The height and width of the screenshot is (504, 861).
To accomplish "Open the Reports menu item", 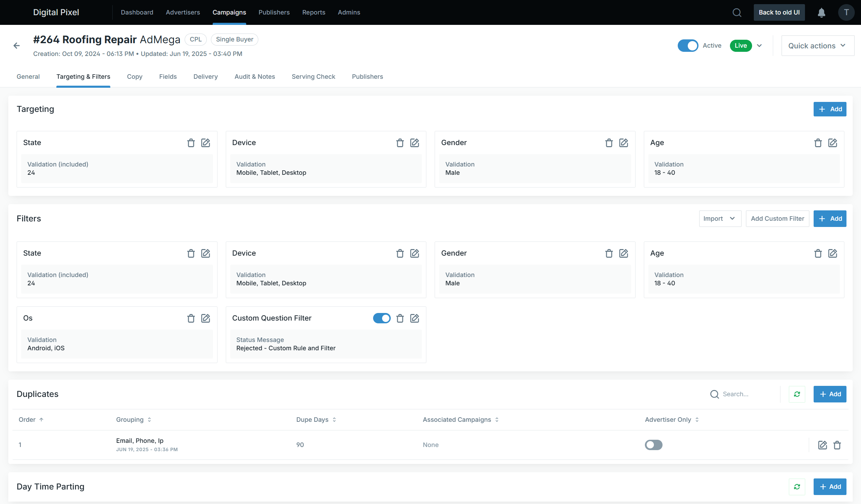I will coord(314,12).
